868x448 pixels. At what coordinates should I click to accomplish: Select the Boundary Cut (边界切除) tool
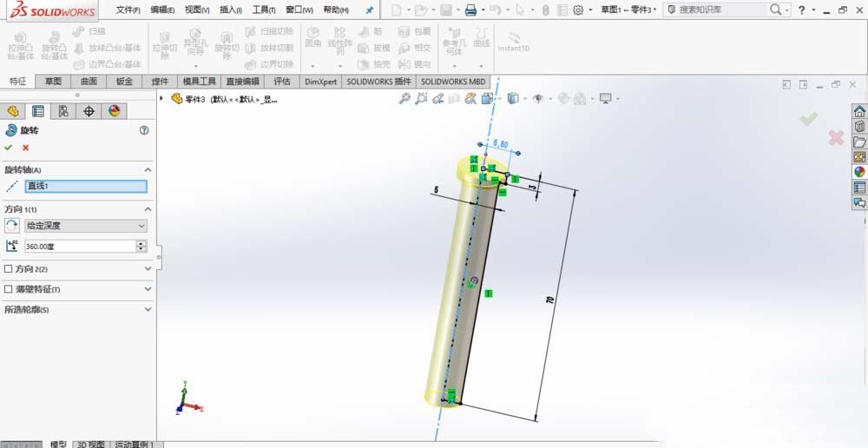[x=270, y=64]
